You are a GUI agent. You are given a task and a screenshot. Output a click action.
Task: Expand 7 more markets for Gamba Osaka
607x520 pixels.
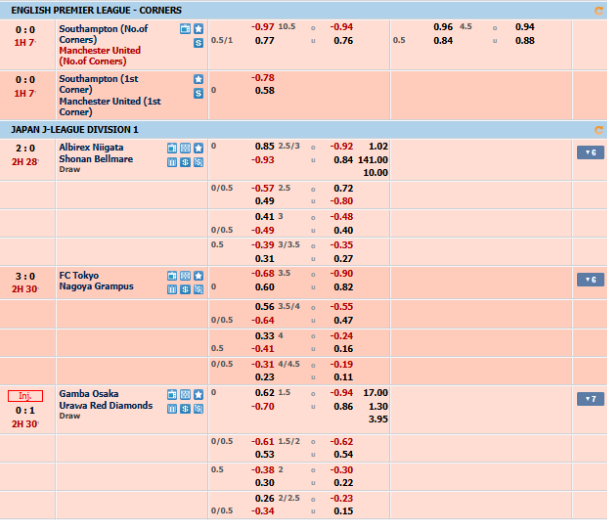(x=590, y=399)
